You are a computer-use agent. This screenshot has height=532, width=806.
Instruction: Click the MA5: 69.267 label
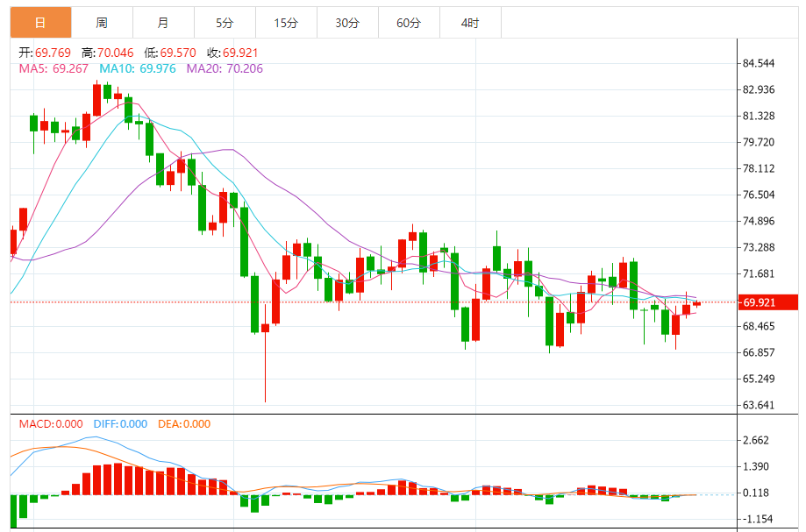53,68
